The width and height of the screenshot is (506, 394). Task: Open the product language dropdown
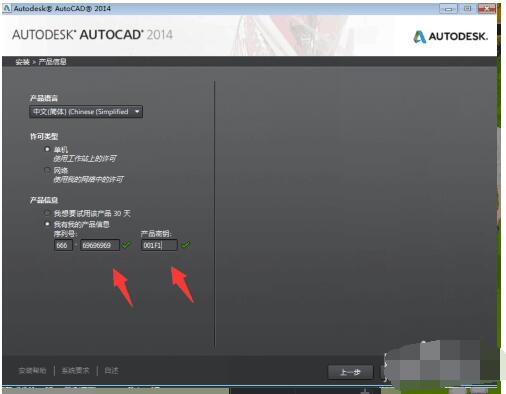86,112
